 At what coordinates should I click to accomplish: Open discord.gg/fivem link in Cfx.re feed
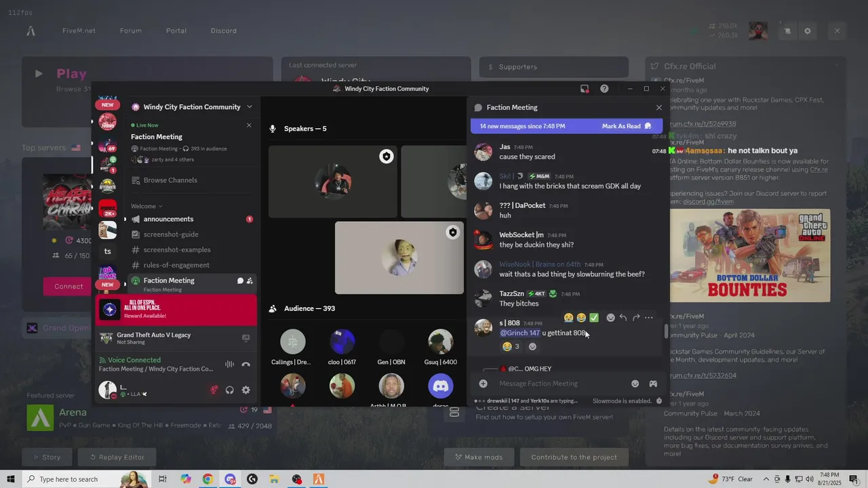(x=708, y=201)
